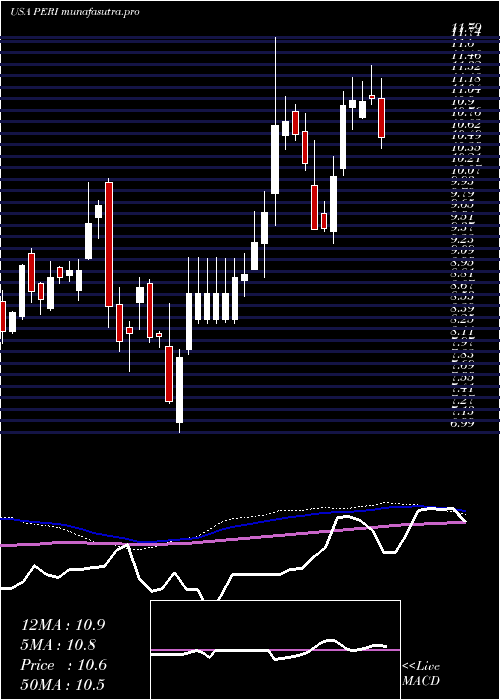Click the 11.32 price axis label
Screen dimensions: 500x700
(x=467, y=67)
